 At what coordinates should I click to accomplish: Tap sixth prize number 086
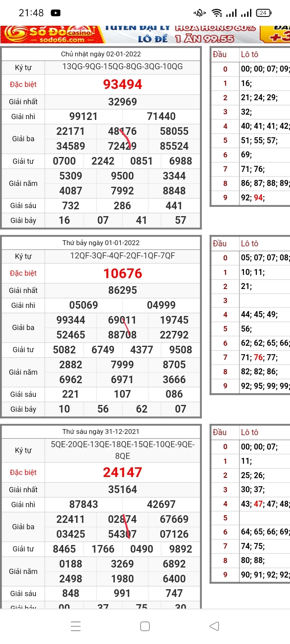click(174, 394)
